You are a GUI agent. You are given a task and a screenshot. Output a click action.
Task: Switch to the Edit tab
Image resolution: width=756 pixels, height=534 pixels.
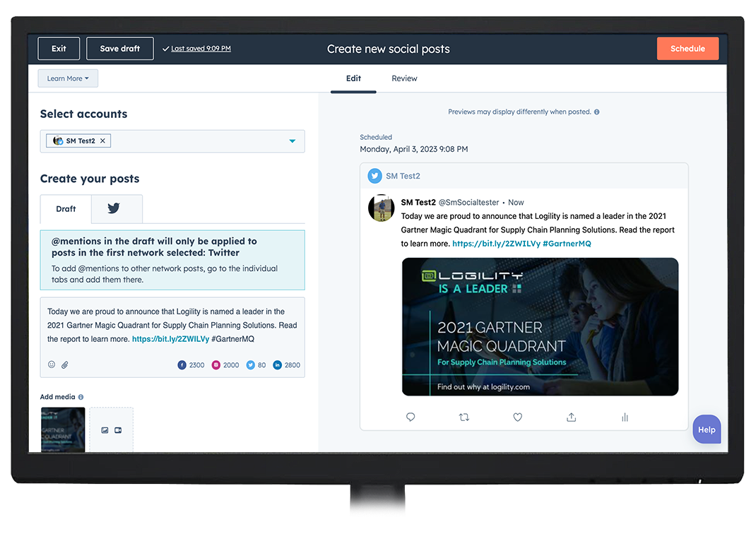click(353, 78)
